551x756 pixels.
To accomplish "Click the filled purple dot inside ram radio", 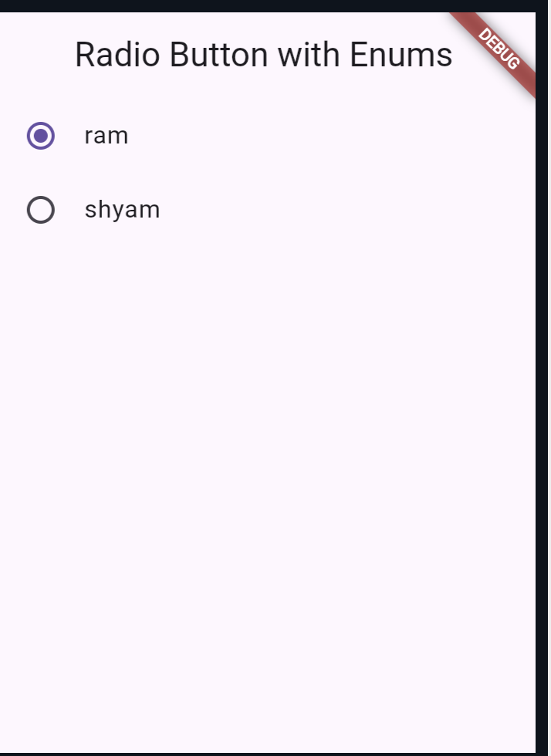I will [41, 136].
